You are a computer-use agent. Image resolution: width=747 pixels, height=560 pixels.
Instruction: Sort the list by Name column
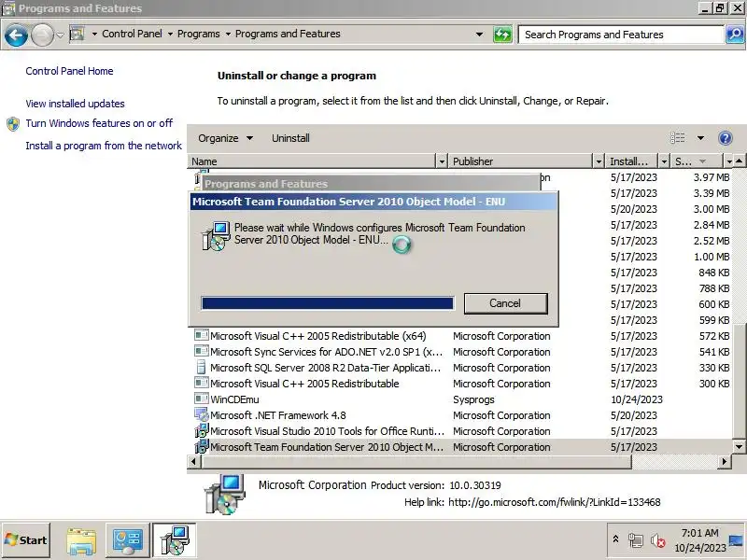[312, 161]
